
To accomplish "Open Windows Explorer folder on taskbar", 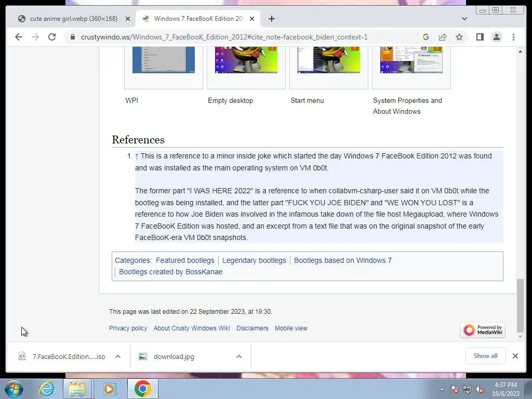I will coord(77,389).
